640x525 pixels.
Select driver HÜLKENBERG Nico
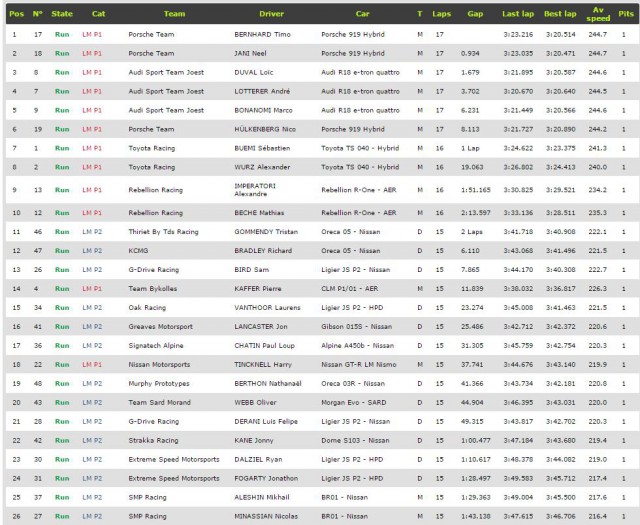coord(265,129)
